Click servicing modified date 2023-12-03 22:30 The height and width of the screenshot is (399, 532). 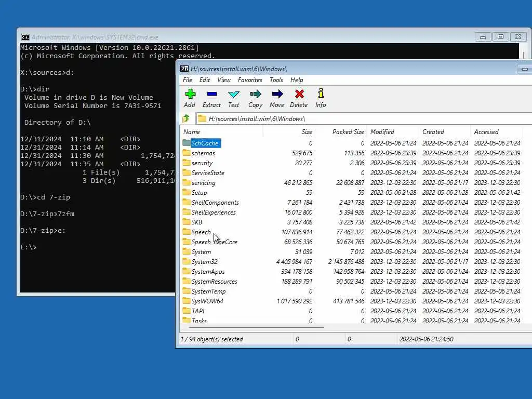coord(393,182)
